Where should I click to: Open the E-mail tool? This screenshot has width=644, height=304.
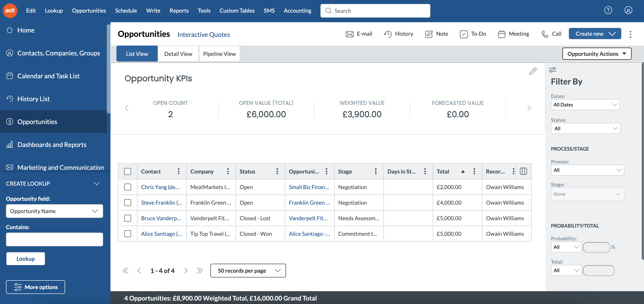click(359, 34)
